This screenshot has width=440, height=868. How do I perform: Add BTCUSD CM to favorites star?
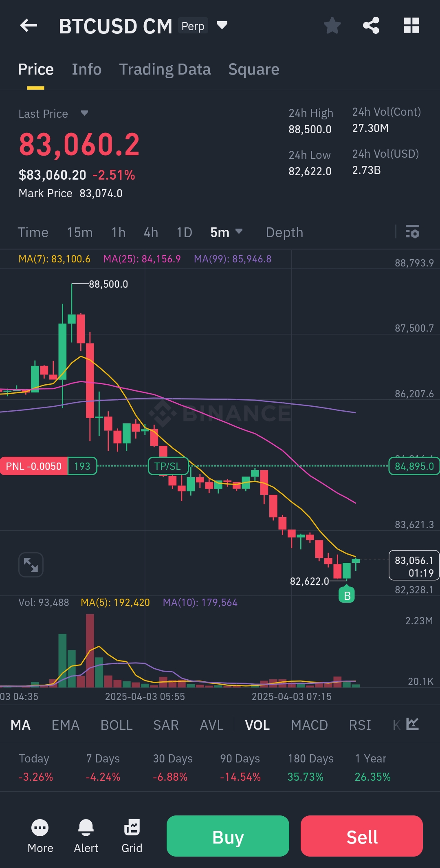332,25
